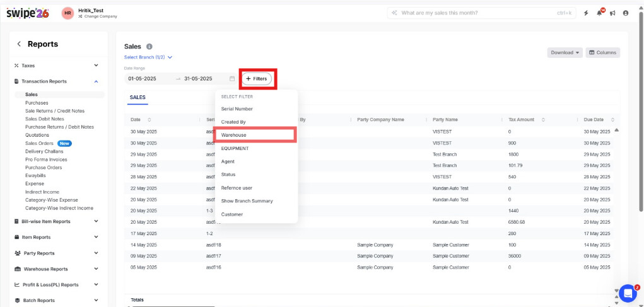The image size is (644, 307).
Task: Expand Profit & Loss(PL) Reports
Action: [56, 284]
